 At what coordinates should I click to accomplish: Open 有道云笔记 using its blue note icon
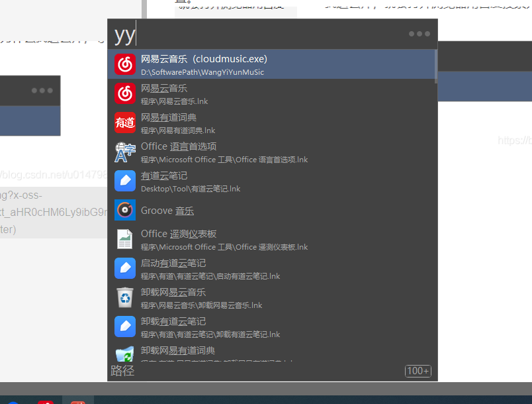coord(125,181)
